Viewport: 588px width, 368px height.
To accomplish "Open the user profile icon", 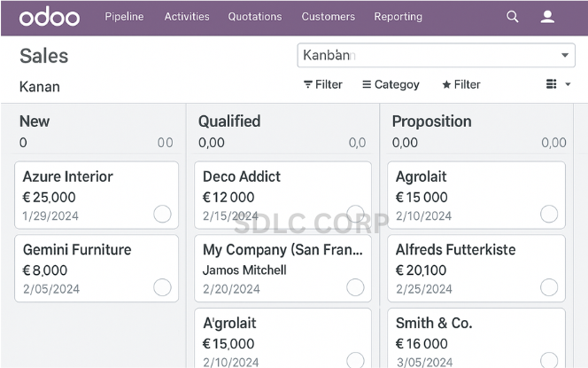I will [547, 17].
